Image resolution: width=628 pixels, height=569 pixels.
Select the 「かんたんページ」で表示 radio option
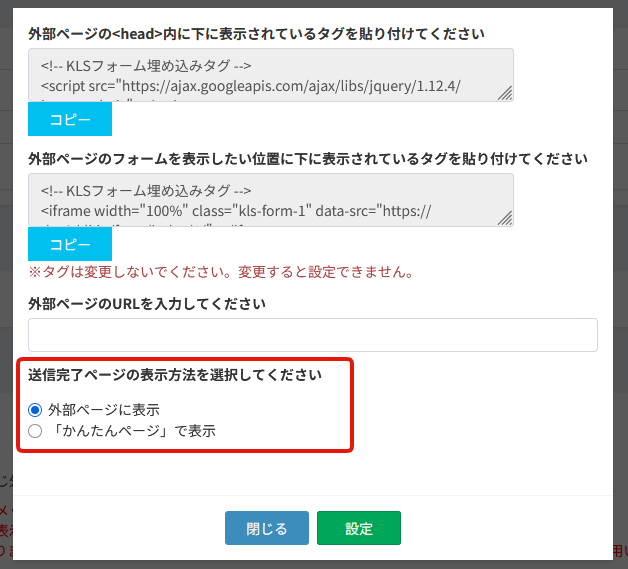35,431
